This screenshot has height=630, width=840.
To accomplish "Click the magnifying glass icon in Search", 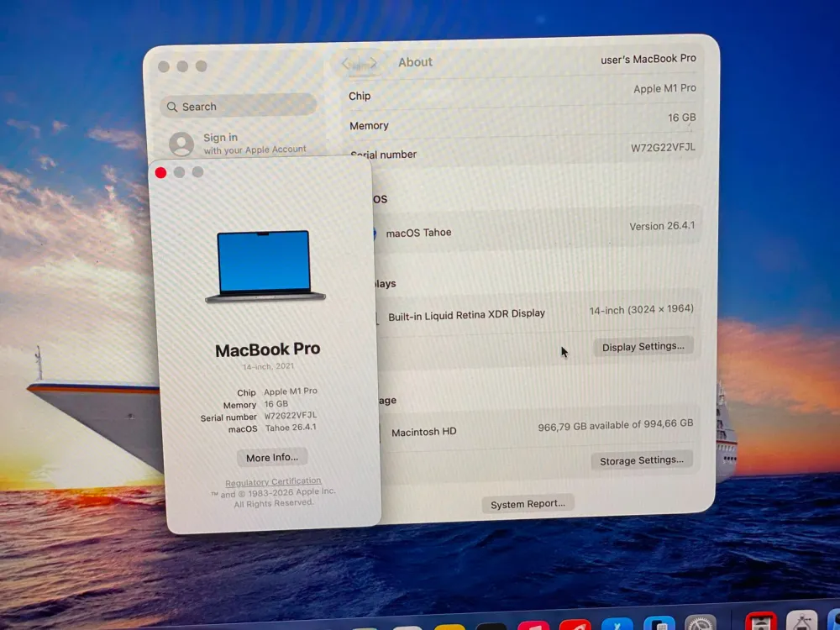I will [x=172, y=108].
